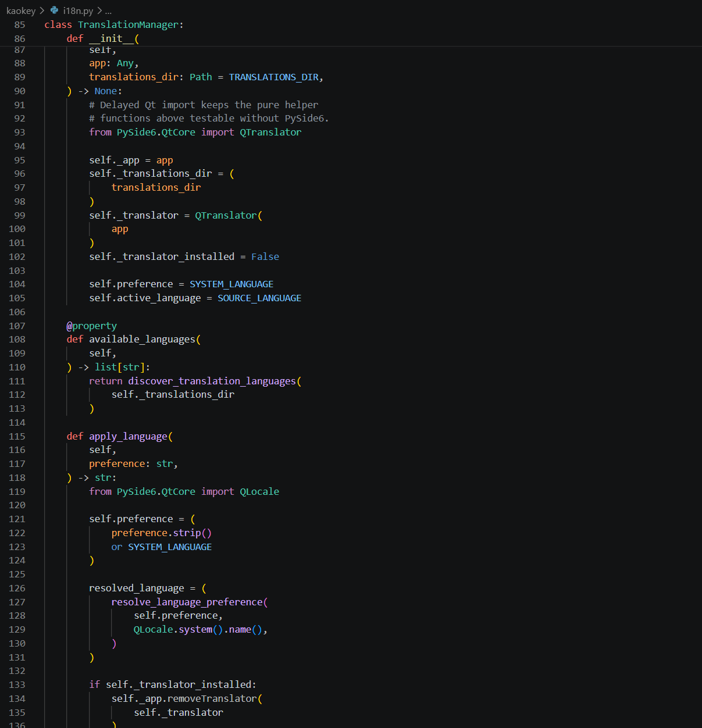Click the @property decorator text
This screenshot has width=702, height=728.
point(91,326)
